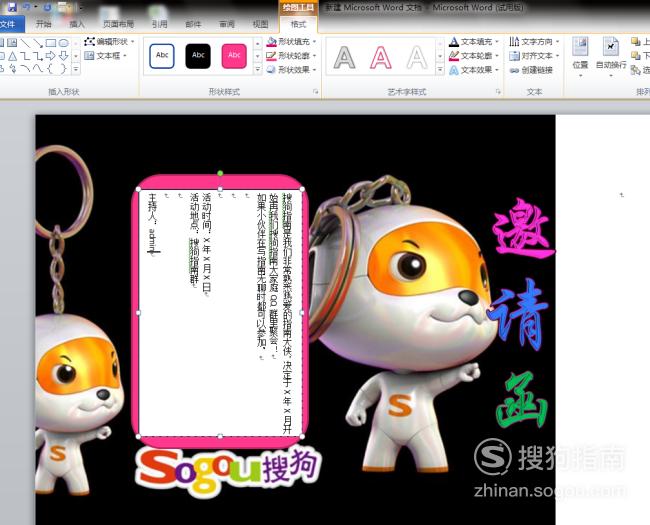The height and width of the screenshot is (525, 650).
Task: Open the 编辑形状 dropdown arrow
Action: click(132, 42)
